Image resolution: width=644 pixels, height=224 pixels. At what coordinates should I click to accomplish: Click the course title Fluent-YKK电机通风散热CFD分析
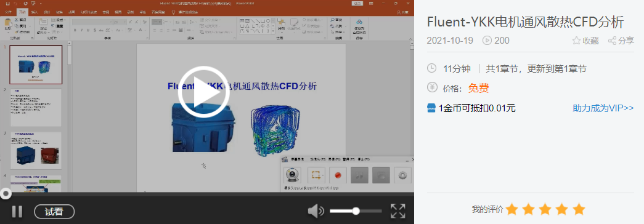525,22
